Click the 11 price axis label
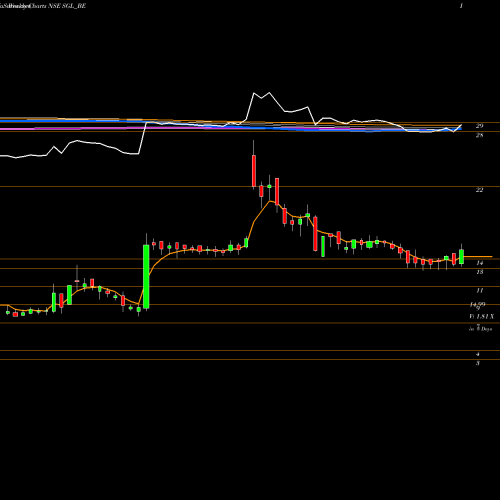Screen dimensions: 500x500 tap(479, 291)
